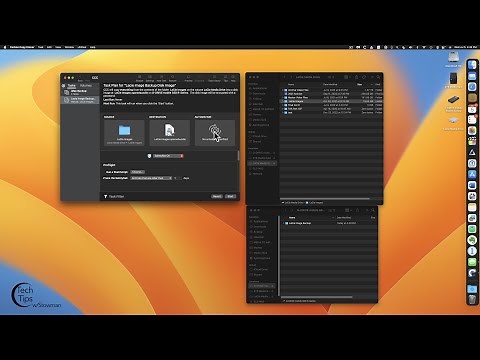This screenshot has height=360, width=480.
Task: Open the Carbon Copy Cloner app menu
Action: (x=22, y=47)
